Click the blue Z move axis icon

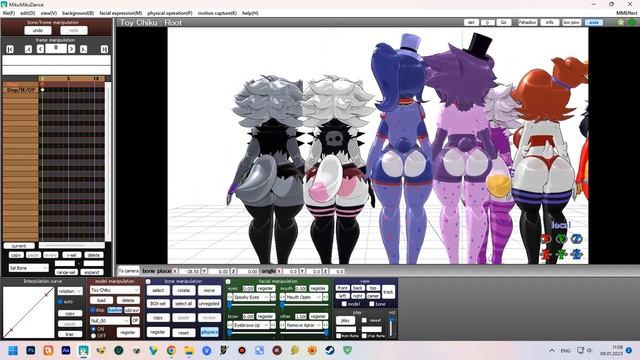tap(576, 254)
